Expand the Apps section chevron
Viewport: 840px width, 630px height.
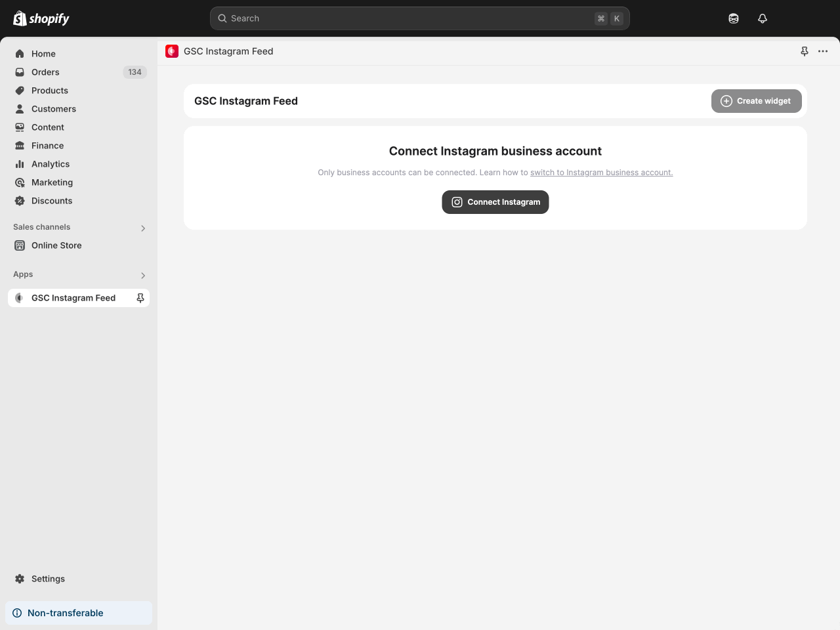pos(143,275)
